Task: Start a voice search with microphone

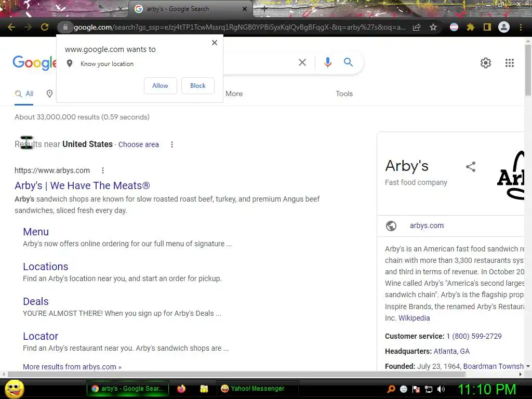Action: click(328, 62)
